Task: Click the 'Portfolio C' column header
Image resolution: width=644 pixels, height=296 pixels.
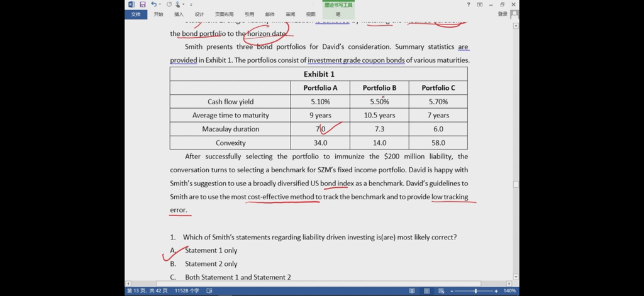Action: tap(438, 88)
